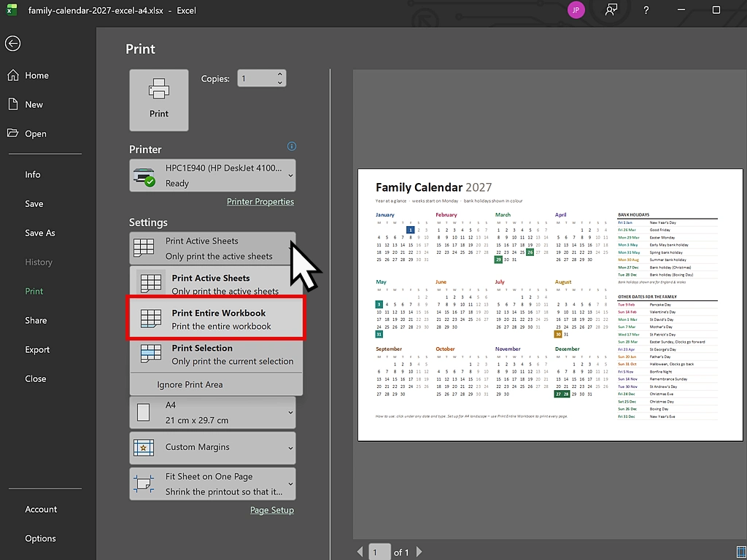This screenshot has height=560, width=747.
Task: Click the New blank document icon
Action: [x=13, y=104]
